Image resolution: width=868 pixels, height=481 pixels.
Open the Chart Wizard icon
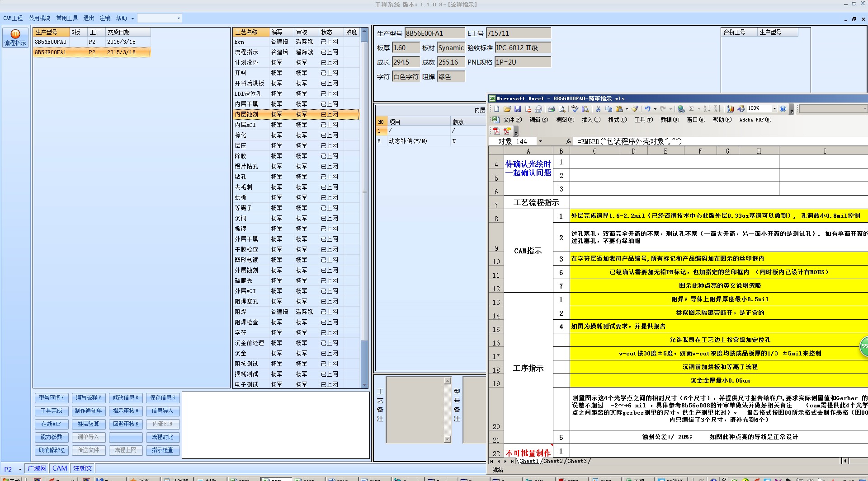[730, 109]
